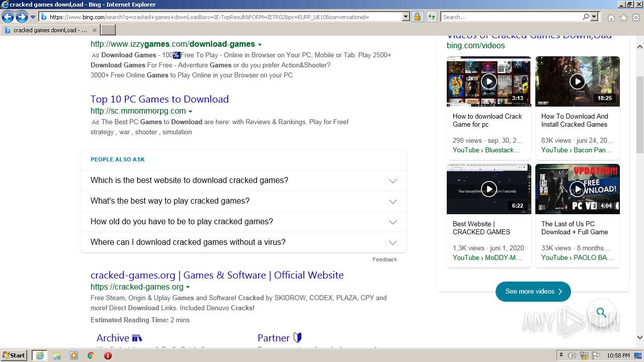Click 'YouTube › Bluestack...' source text
The image size is (644, 362).
click(x=486, y=150)
